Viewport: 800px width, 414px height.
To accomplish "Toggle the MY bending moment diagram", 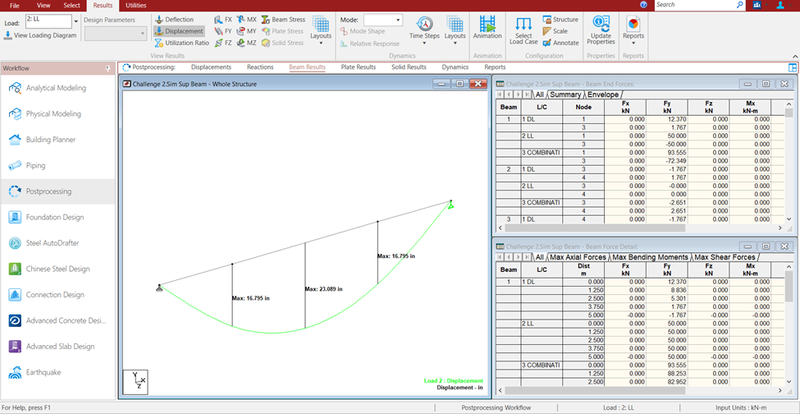I will pyautogui.click(x=246, y=31).
